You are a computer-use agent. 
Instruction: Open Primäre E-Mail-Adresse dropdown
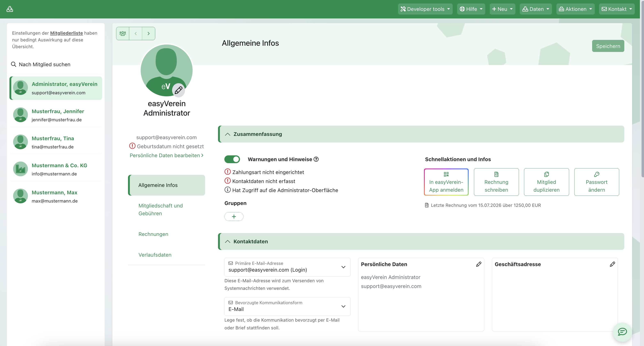(287, 267)
